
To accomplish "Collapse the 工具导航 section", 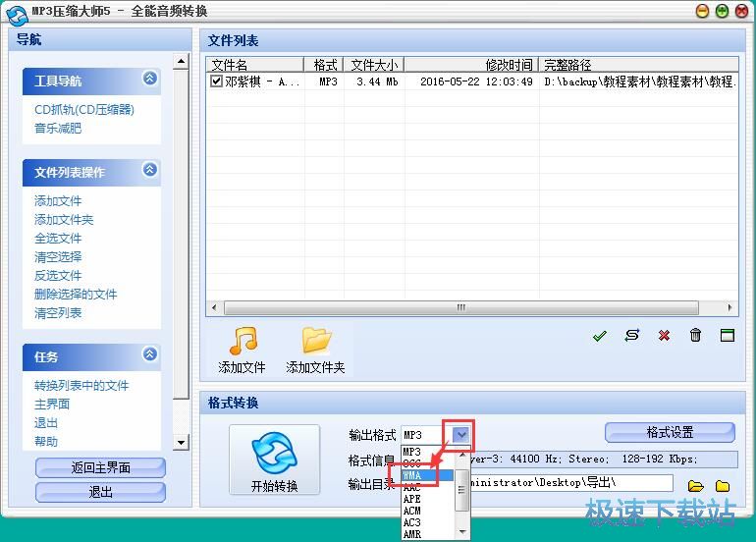I will [150, 79].
